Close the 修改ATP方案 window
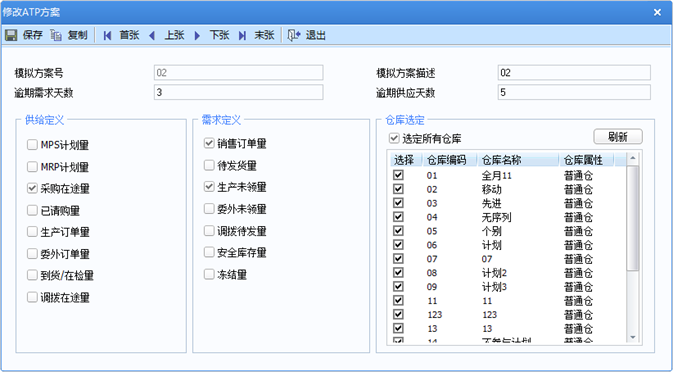The image size is (673, 372). click(657, 12)
